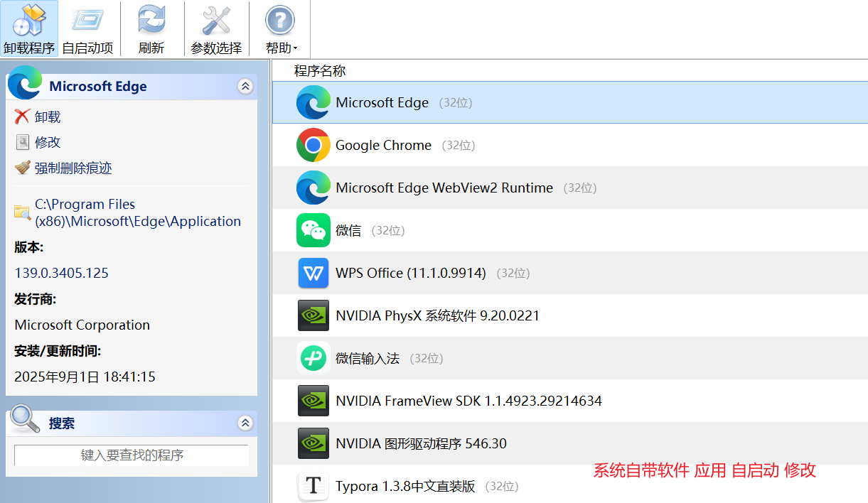Select the Microsoft Edge icon in list

314,102
